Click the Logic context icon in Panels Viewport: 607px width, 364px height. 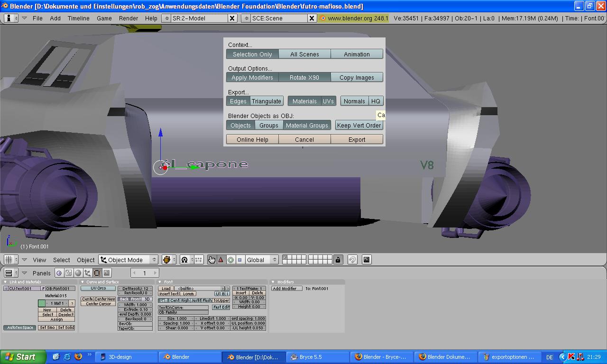[59, 273]
